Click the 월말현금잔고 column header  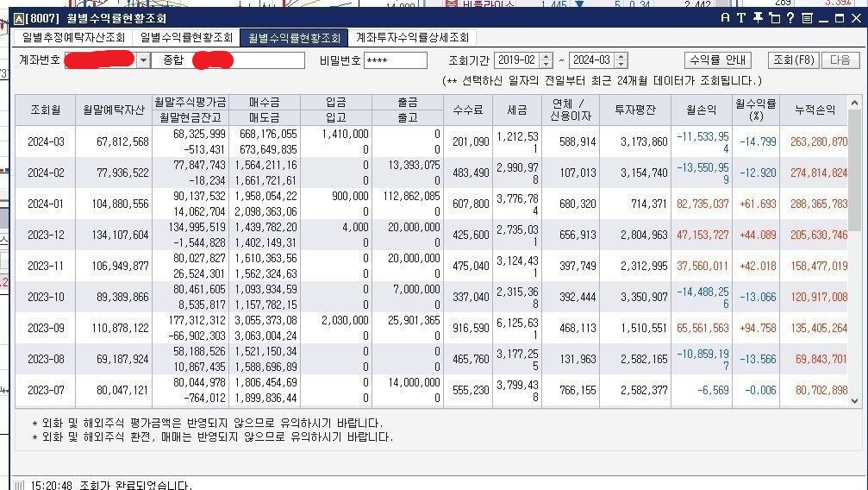pyautogui.click(x=190, y=117)
